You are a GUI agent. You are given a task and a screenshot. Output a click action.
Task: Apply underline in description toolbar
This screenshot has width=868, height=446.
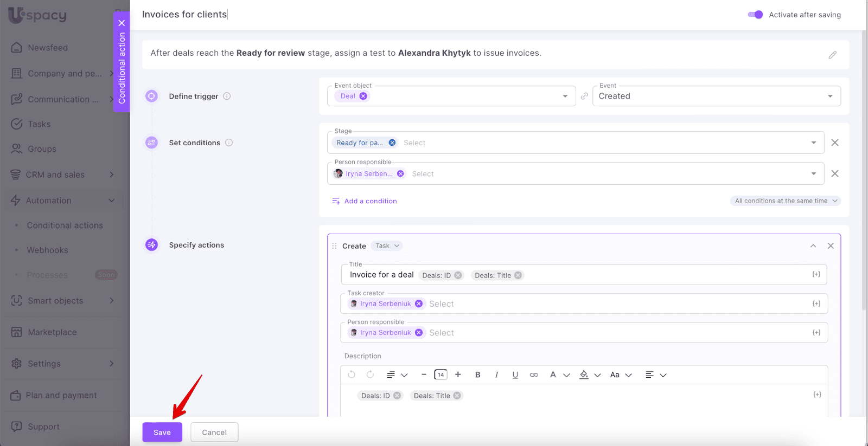click(x=515, y=375)
